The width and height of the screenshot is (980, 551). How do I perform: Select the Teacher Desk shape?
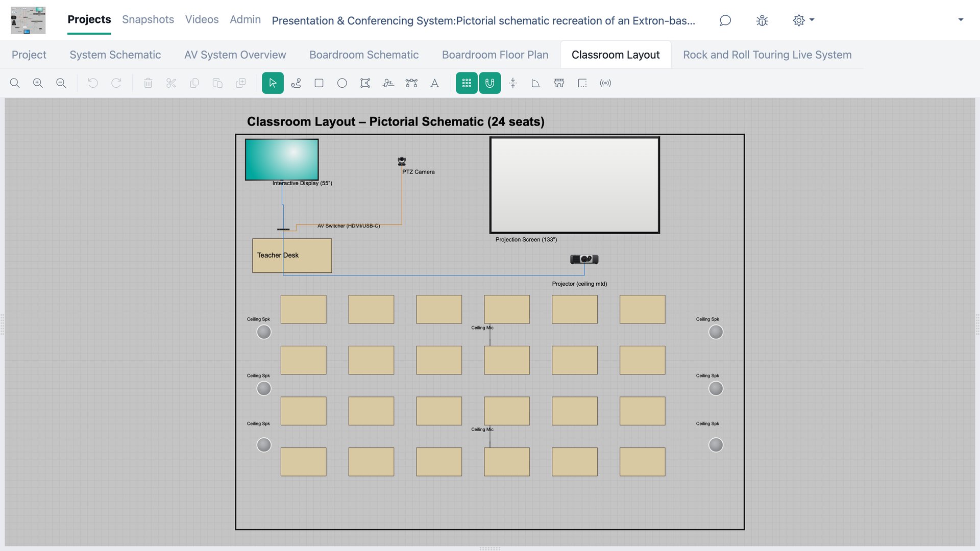[292, 256]
